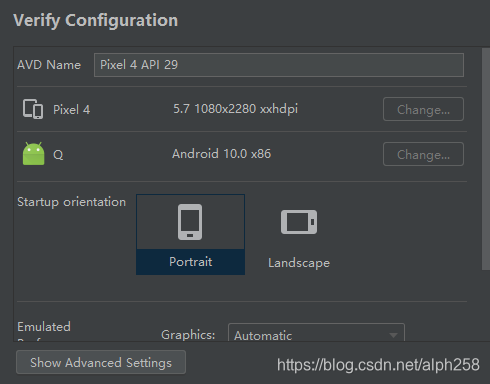Click Change button for Android 10.0 image
Image resolution: width=490 pixels, height=384 pixels.
pyautogui.click(x=423, y=154)
